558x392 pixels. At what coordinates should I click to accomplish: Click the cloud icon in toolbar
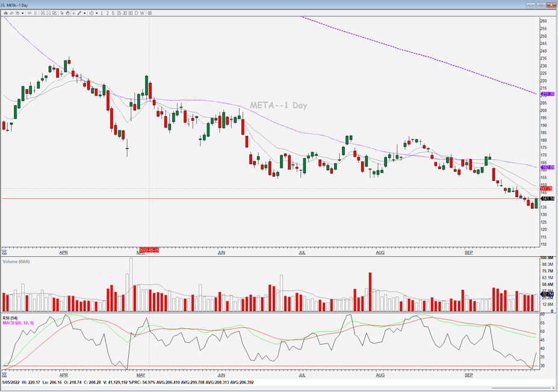click(11, 13)
